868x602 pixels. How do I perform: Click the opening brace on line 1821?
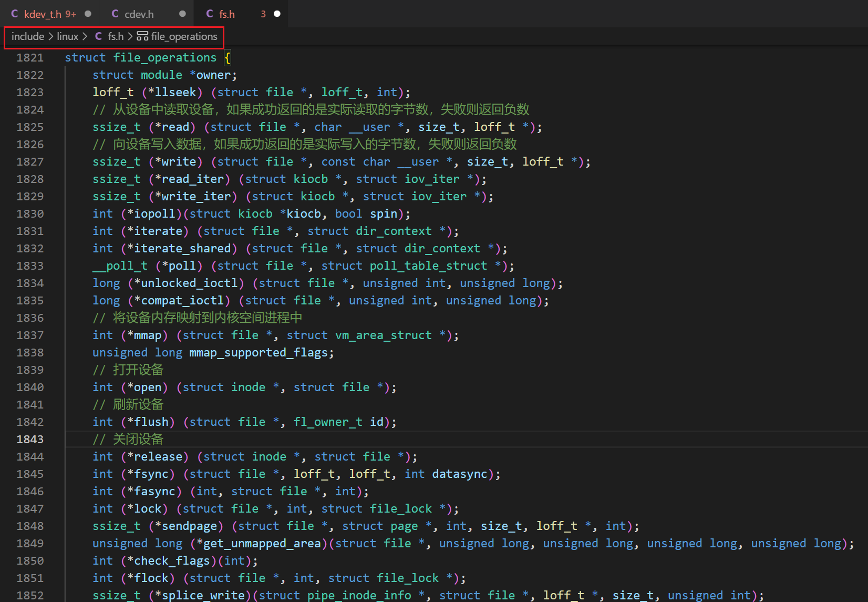click(228, 58)
